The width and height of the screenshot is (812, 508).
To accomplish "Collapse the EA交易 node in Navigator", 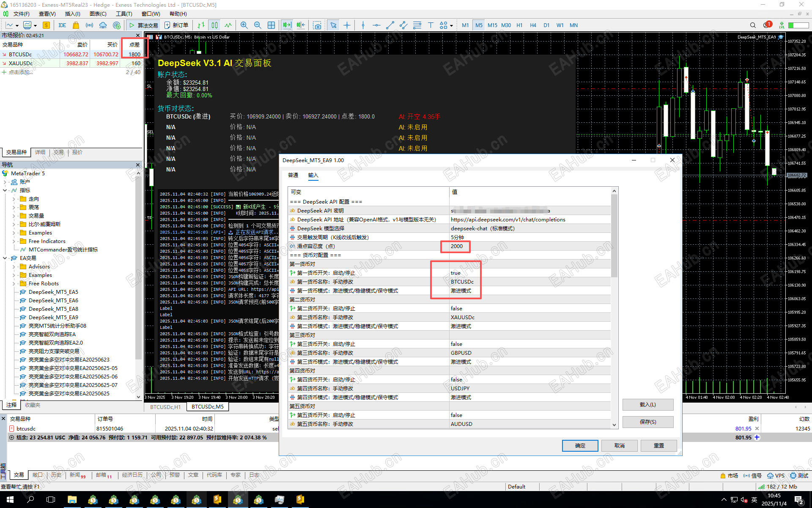I will (x=5, y=258).
